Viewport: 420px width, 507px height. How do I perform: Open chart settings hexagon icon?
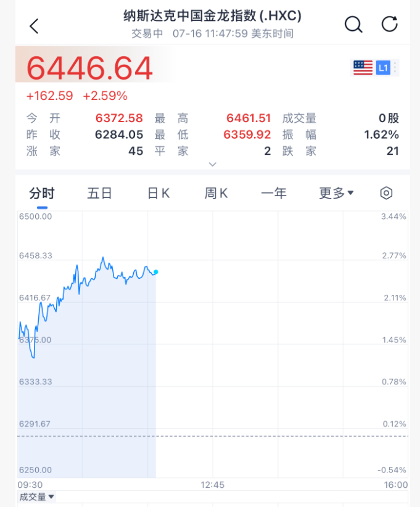[x=386, y=193]
